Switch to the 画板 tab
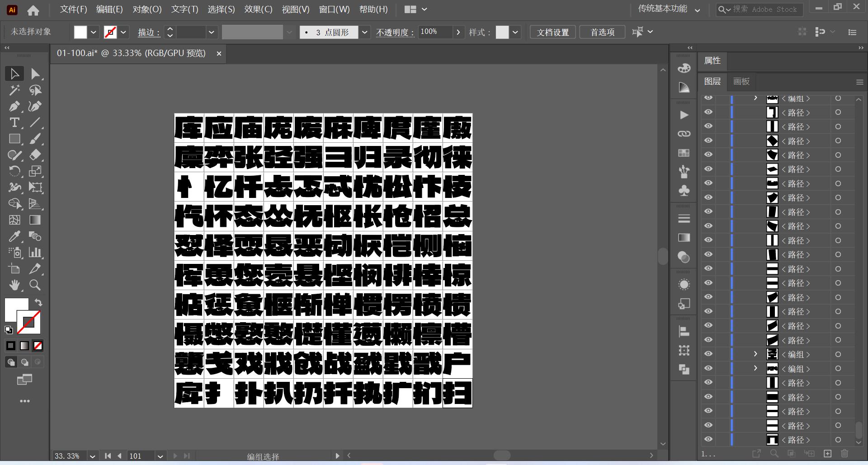Viewport: 868px width, 465px height. pos(741,81)
